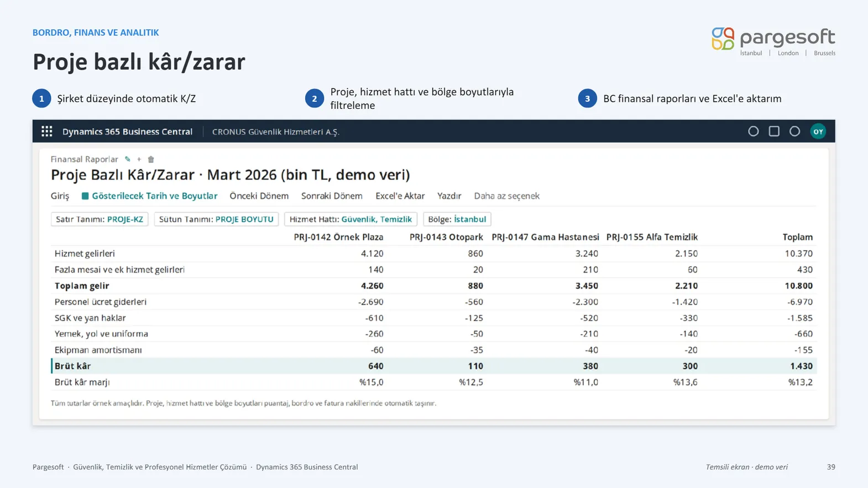Select the highlighted Brüt kâr row label
Viewport: 868px width, 488px height.
coord(72,366)
